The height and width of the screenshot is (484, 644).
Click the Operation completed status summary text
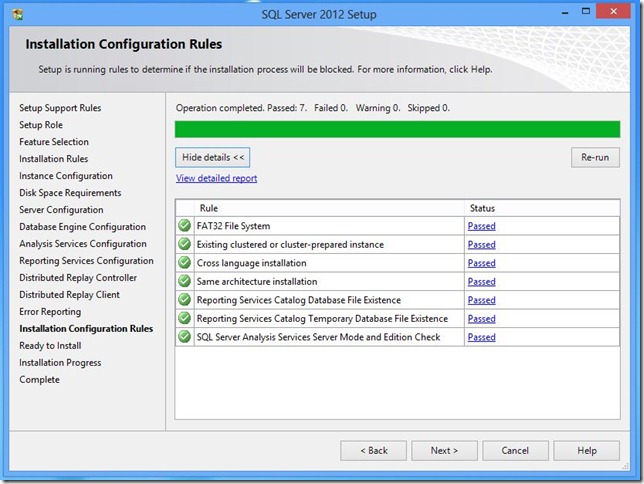[313, 108]
